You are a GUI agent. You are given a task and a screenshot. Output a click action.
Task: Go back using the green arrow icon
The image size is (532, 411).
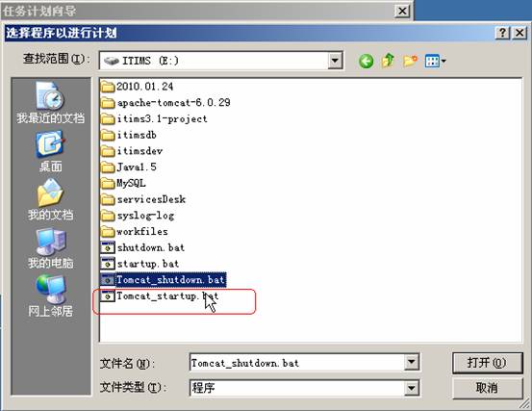click(x=366, y=61)
